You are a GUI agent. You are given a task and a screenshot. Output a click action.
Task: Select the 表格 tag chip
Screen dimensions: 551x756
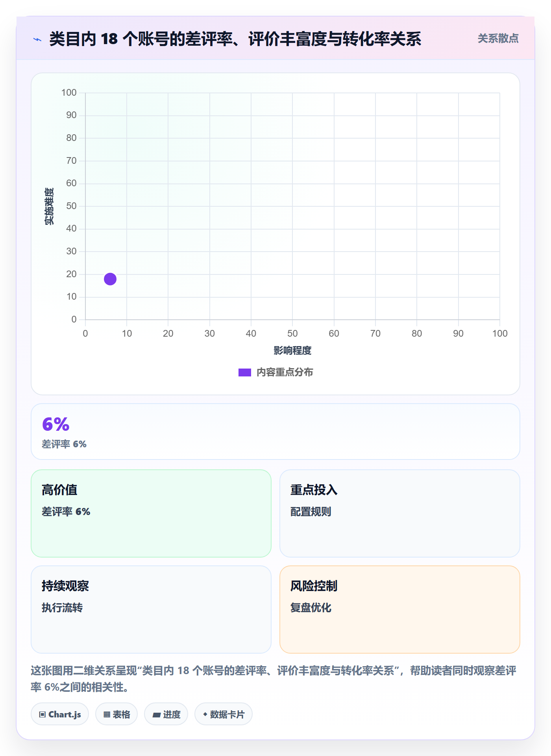[116, 714]
